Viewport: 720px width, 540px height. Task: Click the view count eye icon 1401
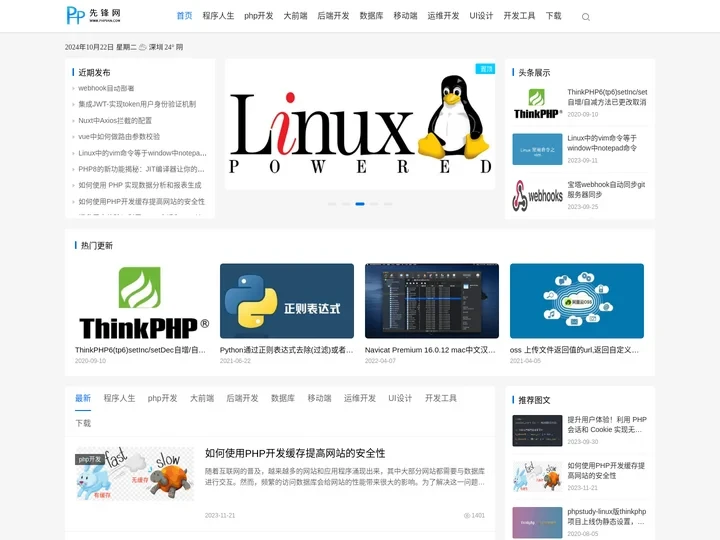point(467,516)
